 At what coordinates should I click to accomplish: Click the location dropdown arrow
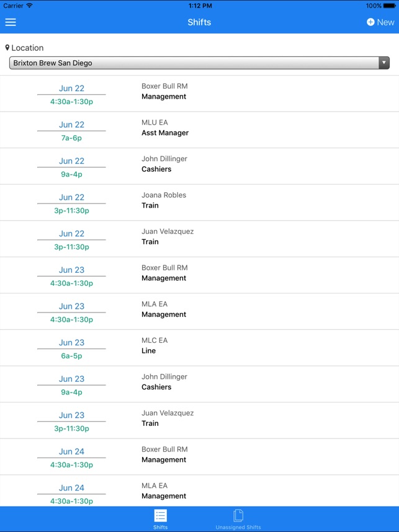point(384,63)
